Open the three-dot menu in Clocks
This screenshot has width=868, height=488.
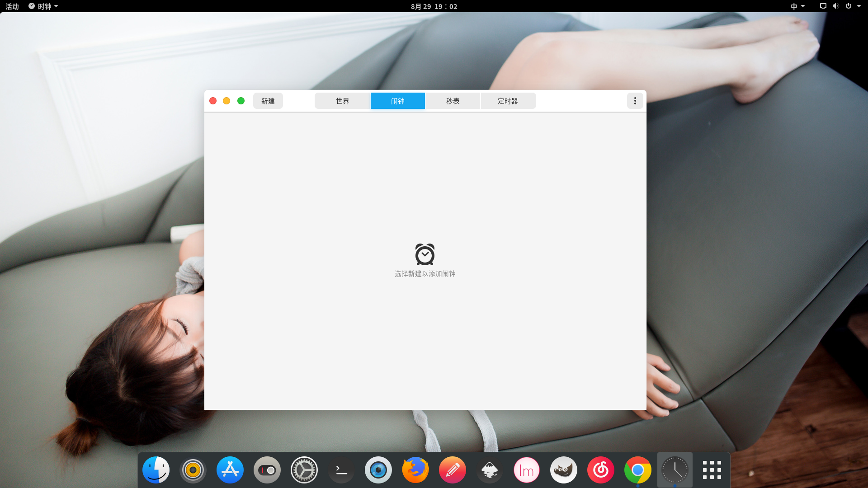635,101
